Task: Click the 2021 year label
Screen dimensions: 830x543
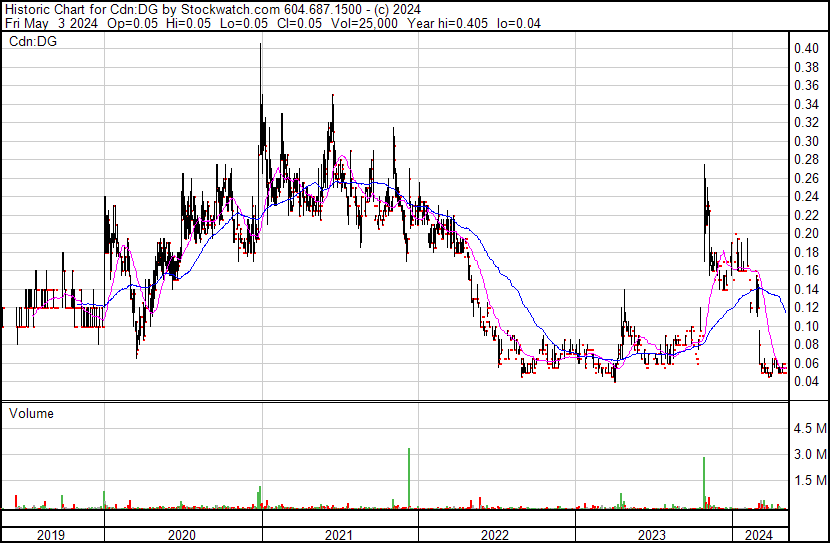Action: [338, 535]
